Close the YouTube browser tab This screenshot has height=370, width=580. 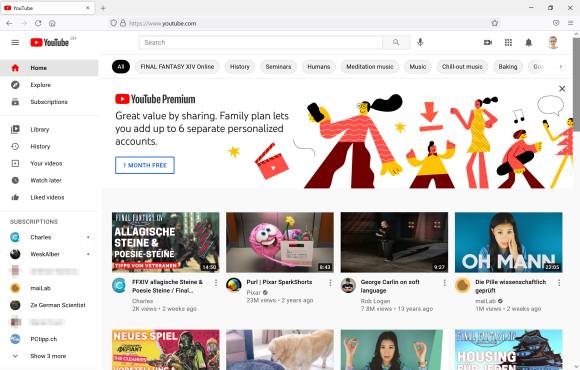click(88, 8)
